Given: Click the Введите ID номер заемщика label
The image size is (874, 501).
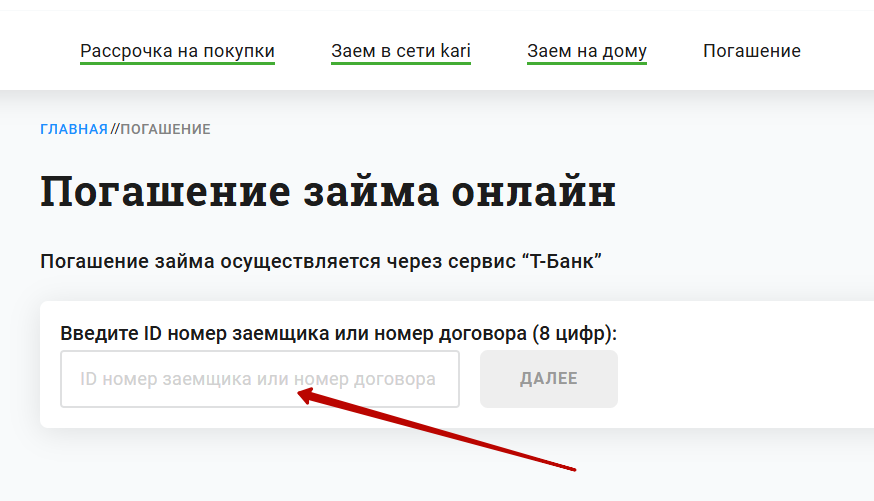Looking at the screenshot, I should coord(338,333).
